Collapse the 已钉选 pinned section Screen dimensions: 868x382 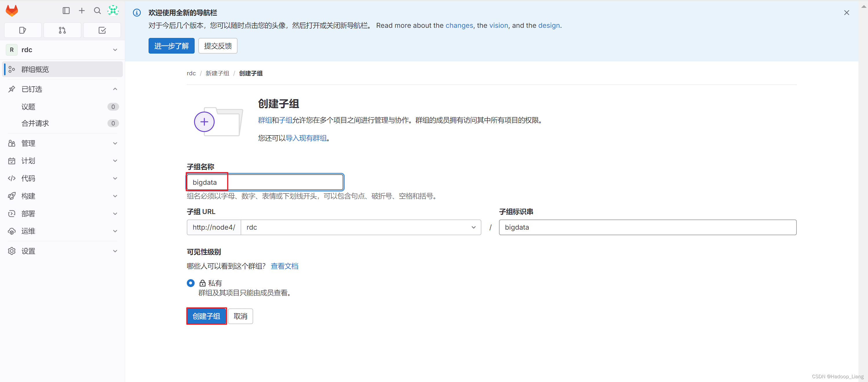[x=115, y=89]
